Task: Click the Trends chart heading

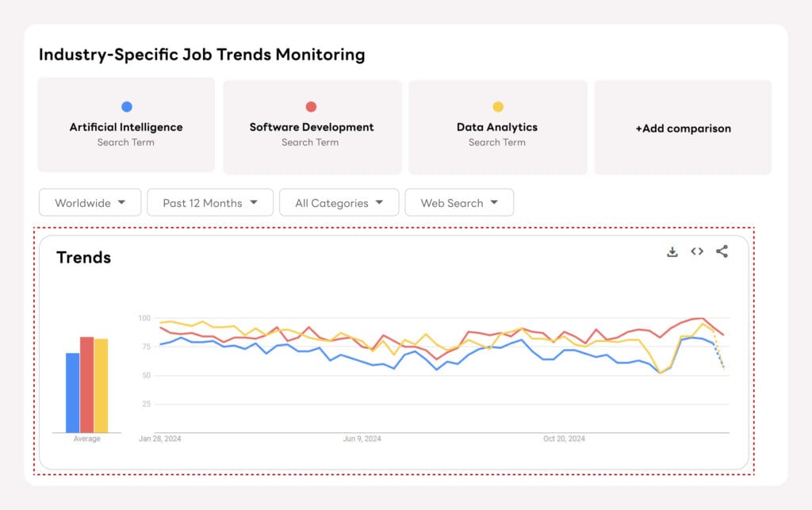Action: tap(83, 258)
